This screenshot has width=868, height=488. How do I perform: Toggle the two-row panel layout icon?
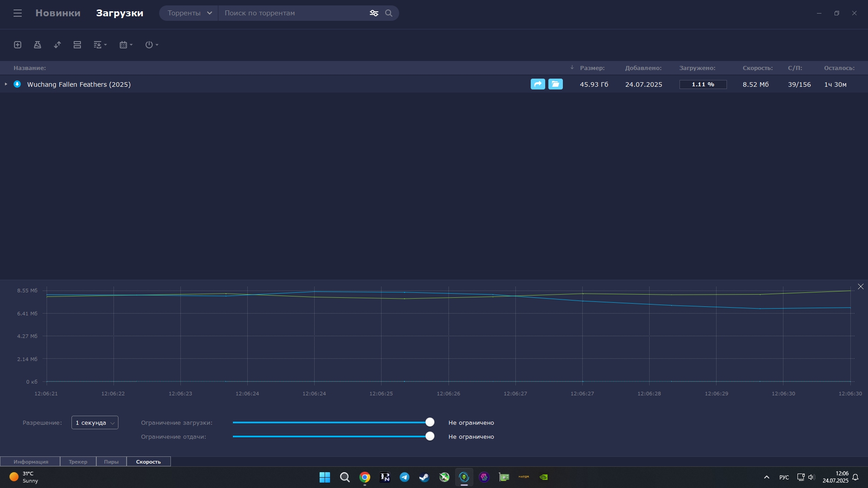point(77,45)
